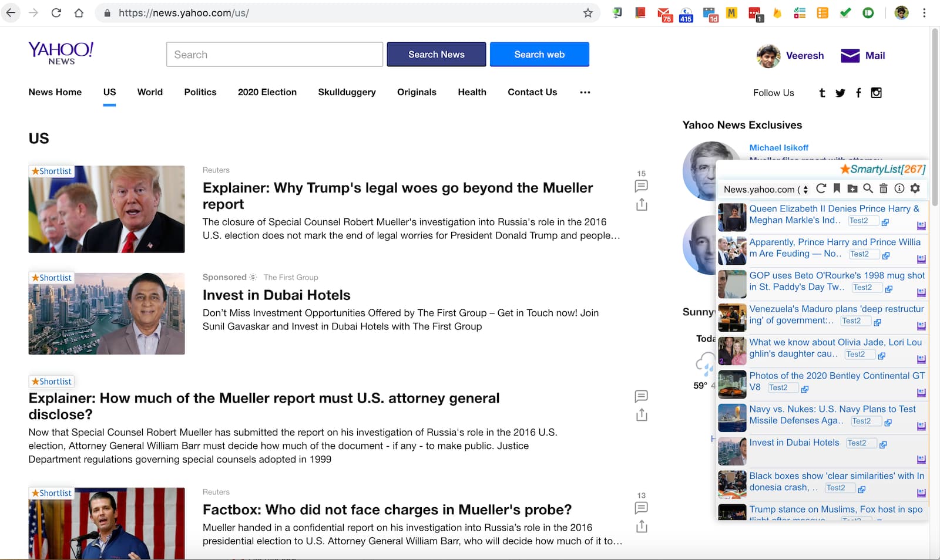Click the SmartyList info icon

899,188
